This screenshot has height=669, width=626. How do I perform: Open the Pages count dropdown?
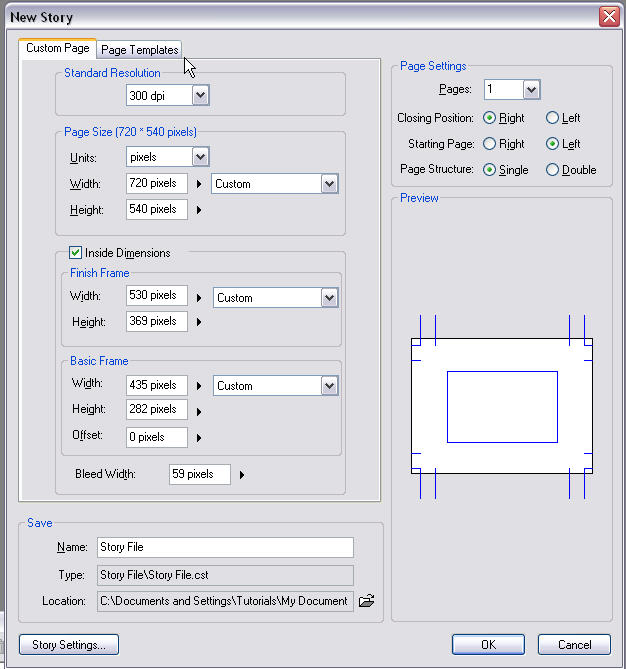pyautogui.click(x=531, y=90)
